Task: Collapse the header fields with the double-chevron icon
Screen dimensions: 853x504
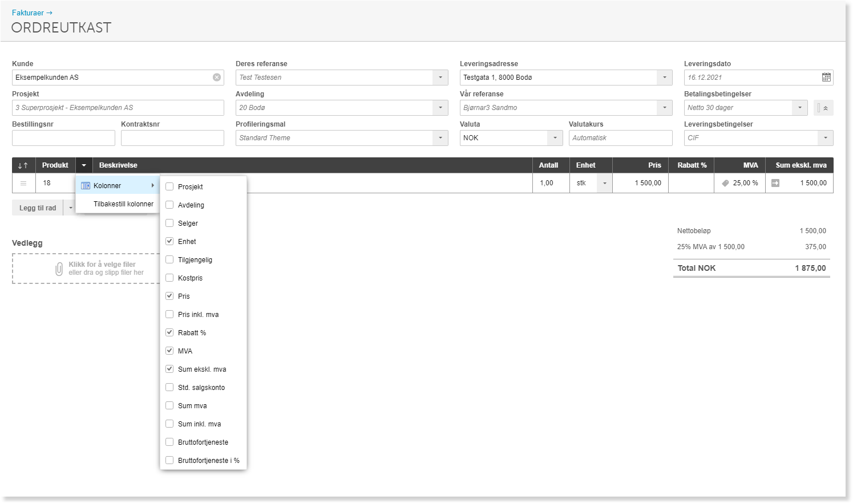Action: [x=823, y=108]
